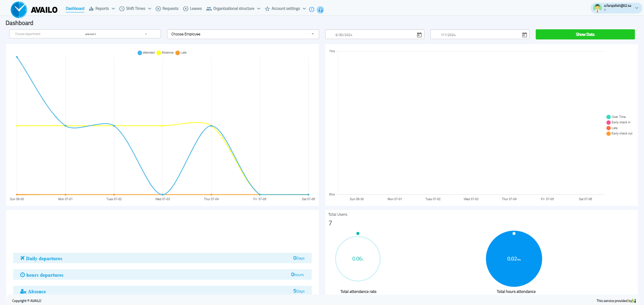Click the airplane icon for Daily departures

[x=22, y=258]
